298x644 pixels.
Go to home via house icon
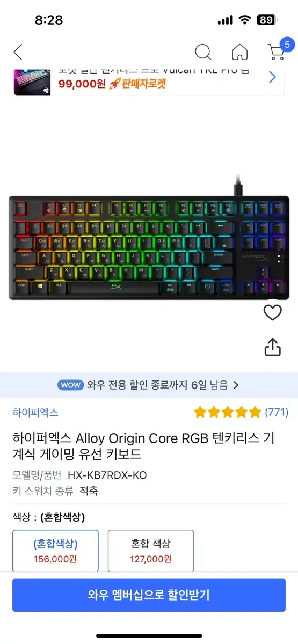[x=240, y=52]
